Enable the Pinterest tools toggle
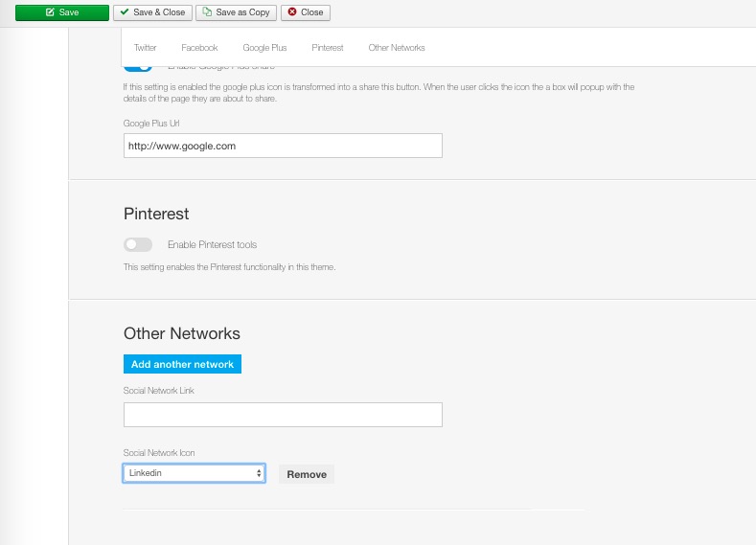 pyautogui.click(x=138, y=245)
